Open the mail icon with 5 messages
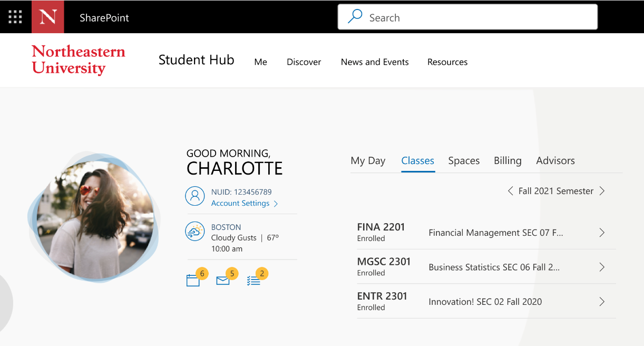The image size is (644, 346). [224, 280]
